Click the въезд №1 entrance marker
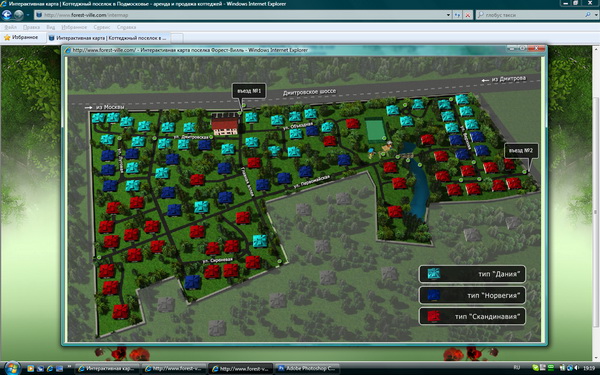Screen dimensions: 600x375 (x=249, y=91)
